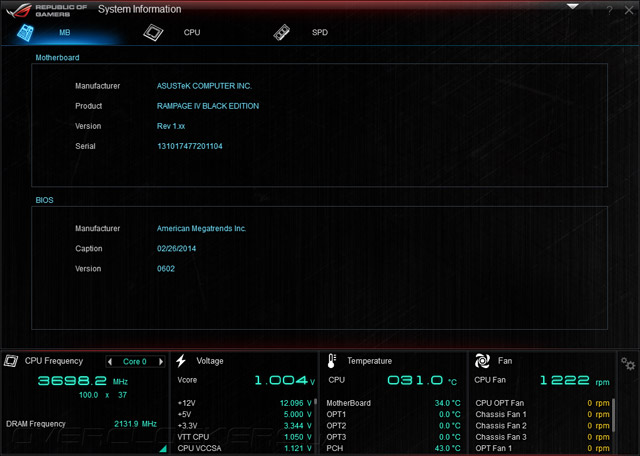This screenshot has width=640, height=456.
Task: Click the CPU VCCSA 1.121 V reading
Action: 297,448
